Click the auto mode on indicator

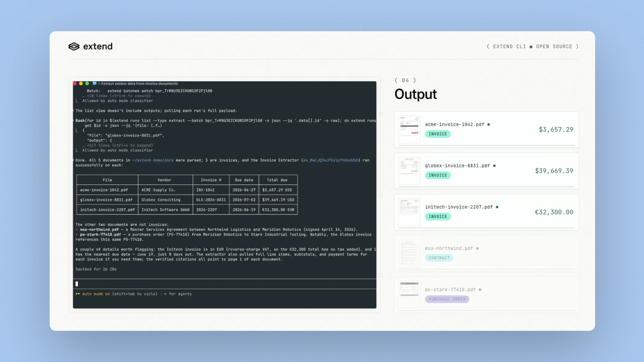coord(96,294)
